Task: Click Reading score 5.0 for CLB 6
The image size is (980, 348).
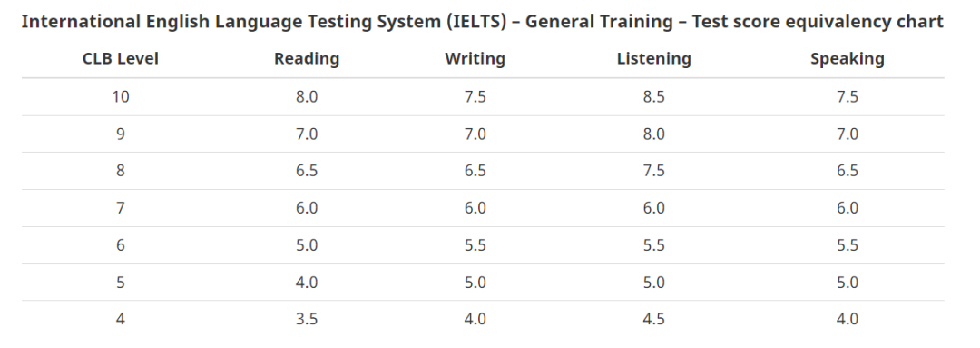Action: (307, 245)
